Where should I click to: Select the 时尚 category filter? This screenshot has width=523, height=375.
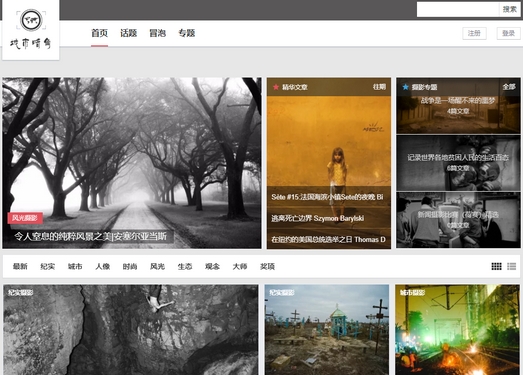(x=130, y=266)
